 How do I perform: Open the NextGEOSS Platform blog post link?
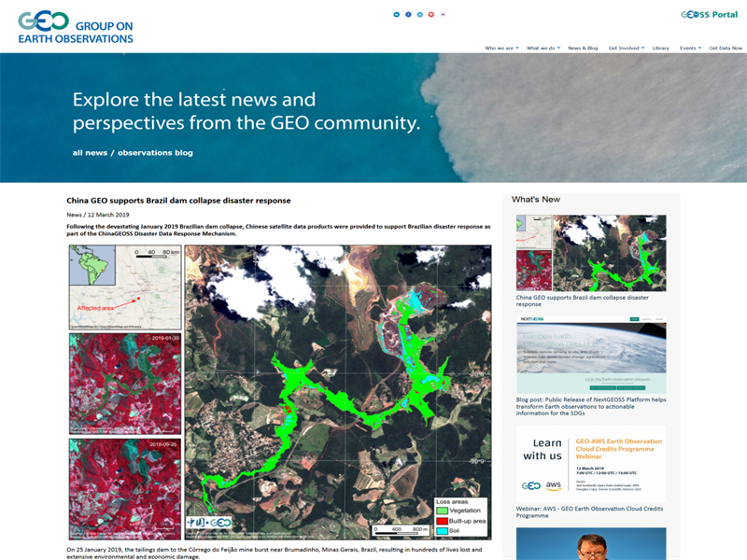[590, 404]
